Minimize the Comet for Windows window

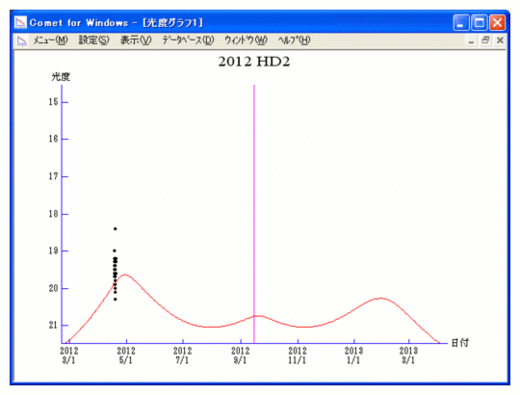click(461, 23)
